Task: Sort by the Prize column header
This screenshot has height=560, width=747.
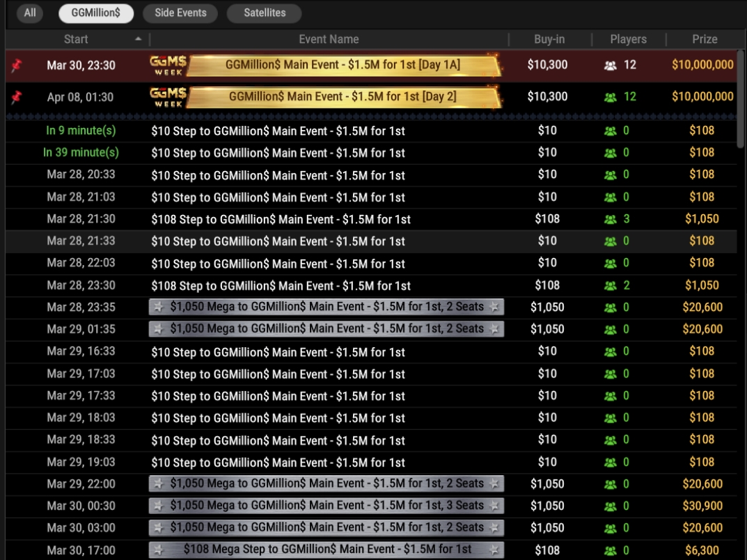Action: 705,39
